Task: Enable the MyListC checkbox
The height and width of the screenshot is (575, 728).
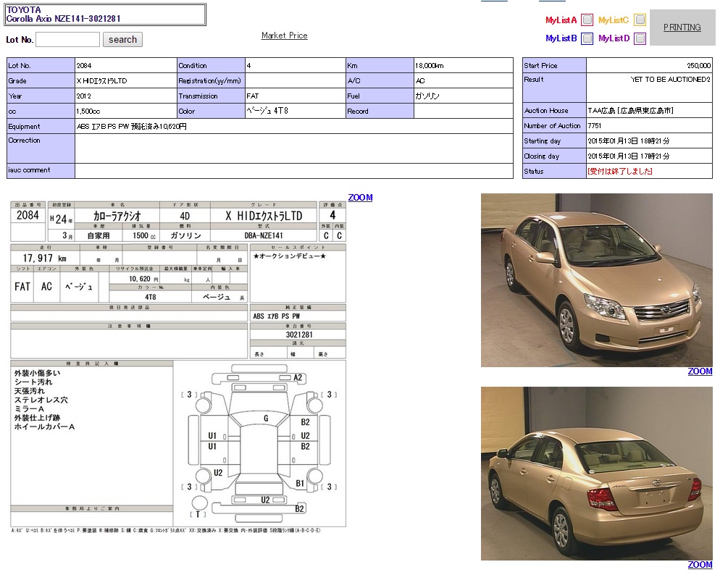Action: coord(640,20)
